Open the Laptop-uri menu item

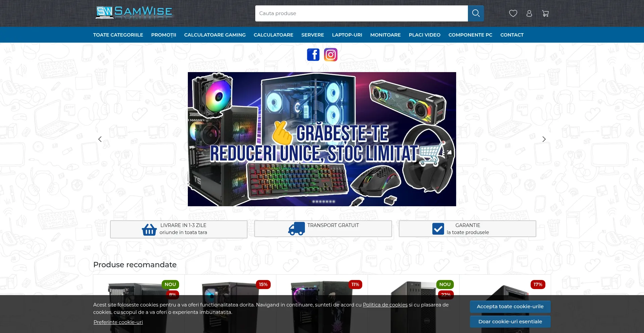coord(347,35)
